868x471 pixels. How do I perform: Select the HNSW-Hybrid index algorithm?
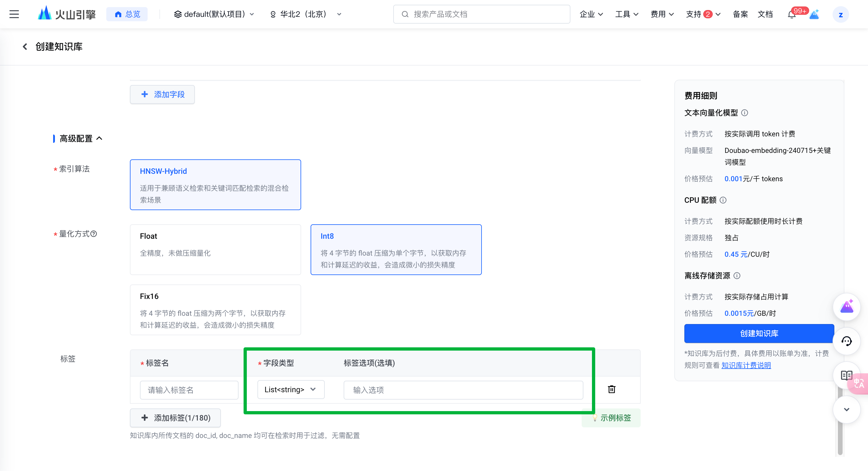click(215, 185)
